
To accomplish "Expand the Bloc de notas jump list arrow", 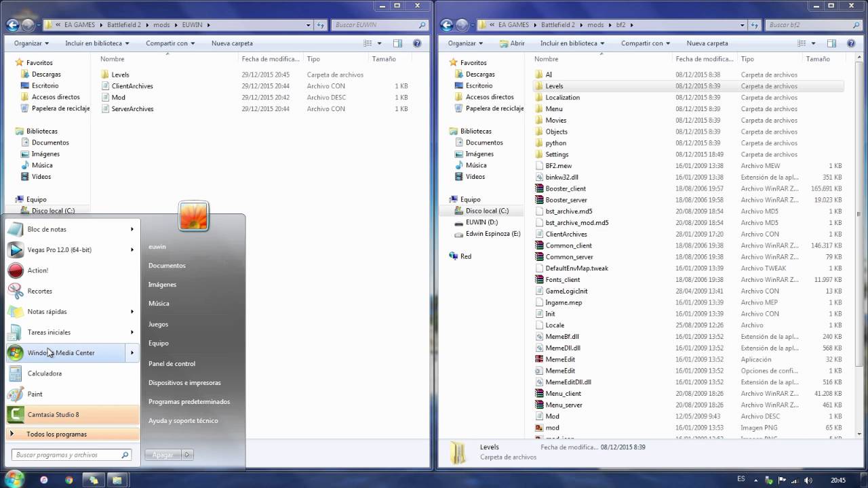I will pos(132,229).
